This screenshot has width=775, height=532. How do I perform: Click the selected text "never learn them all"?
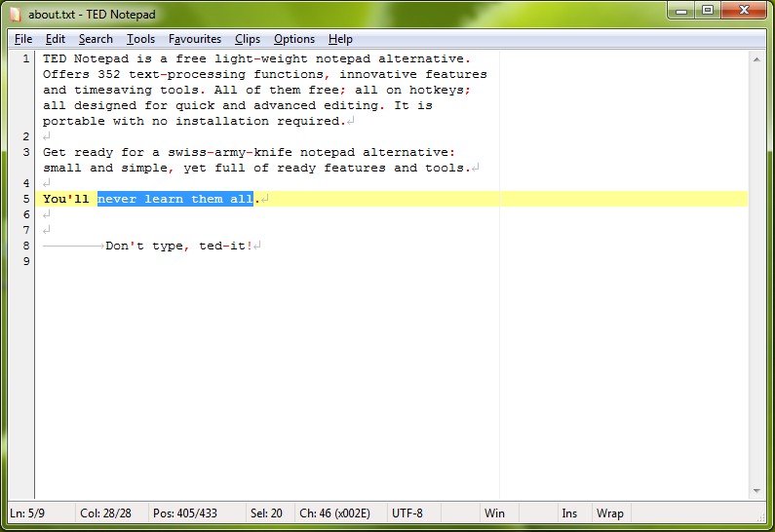175,199
